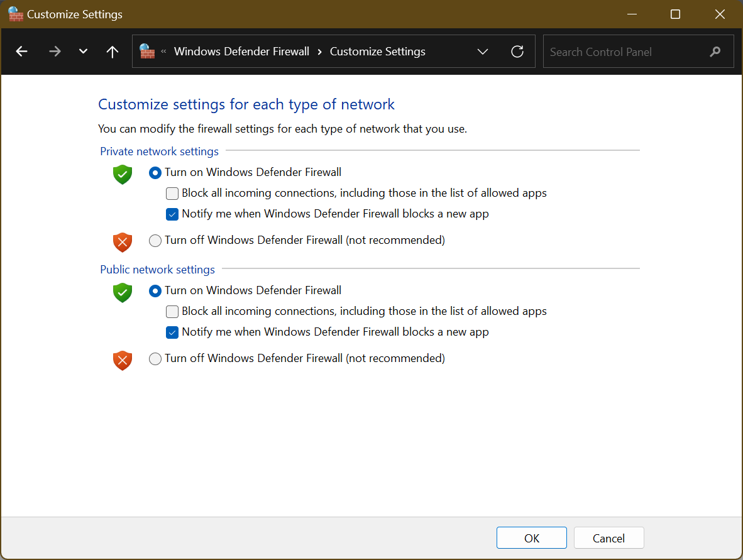Click red shield under Public network settings
The height and width of the screenshot is (560, 743).
pyautogui.click(x=123, y=360)
